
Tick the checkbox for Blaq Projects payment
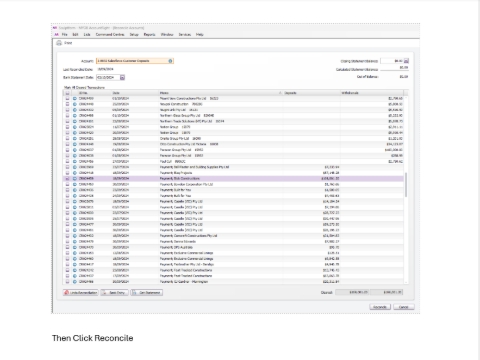pyautogui.click(x=67, y=173)
